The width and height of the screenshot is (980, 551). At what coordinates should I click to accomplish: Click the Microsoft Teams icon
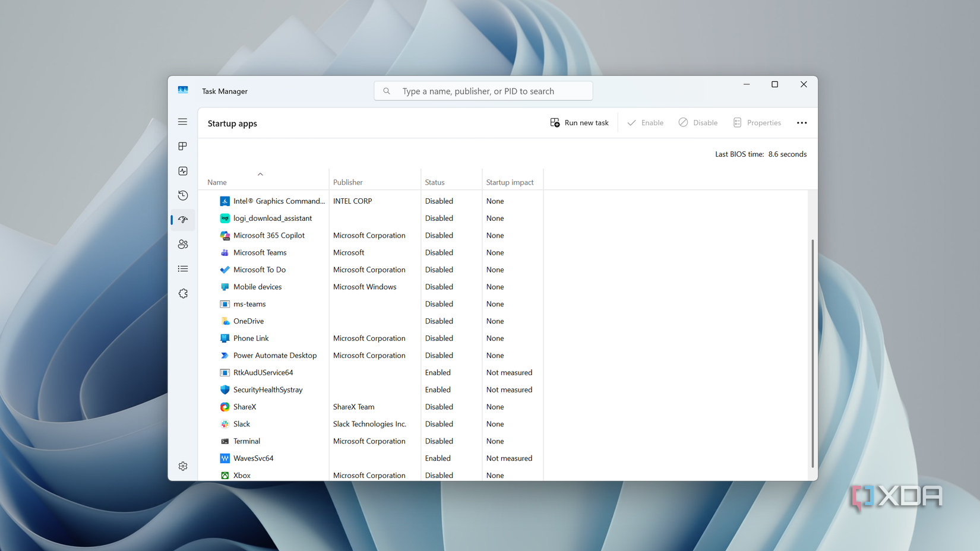pyautogui.click(x=225, y=253)
